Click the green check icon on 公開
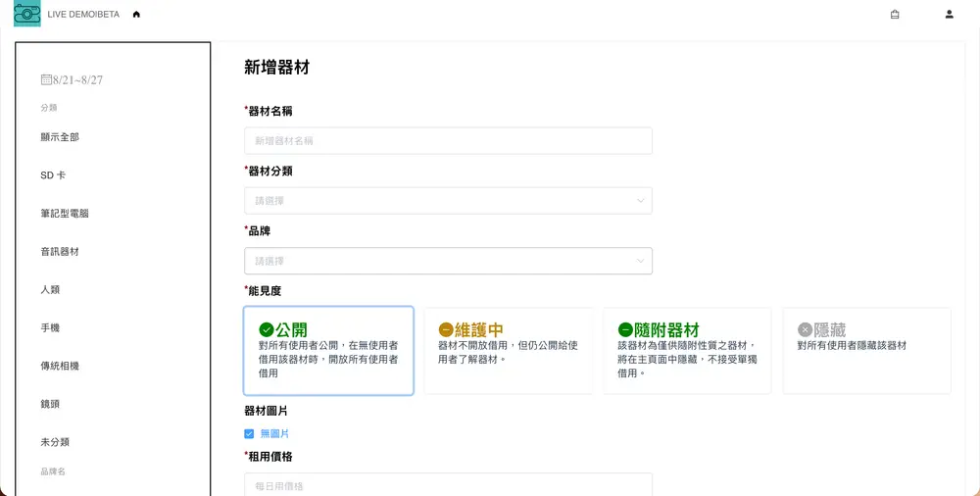Viewport: 980px width, 496px height. pyautogui.click(x=267, y=329)
